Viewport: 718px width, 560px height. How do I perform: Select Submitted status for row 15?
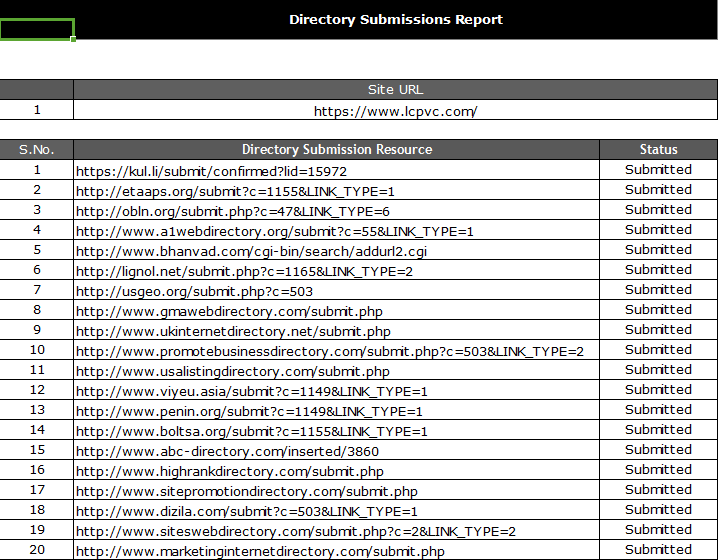point(658,450)
